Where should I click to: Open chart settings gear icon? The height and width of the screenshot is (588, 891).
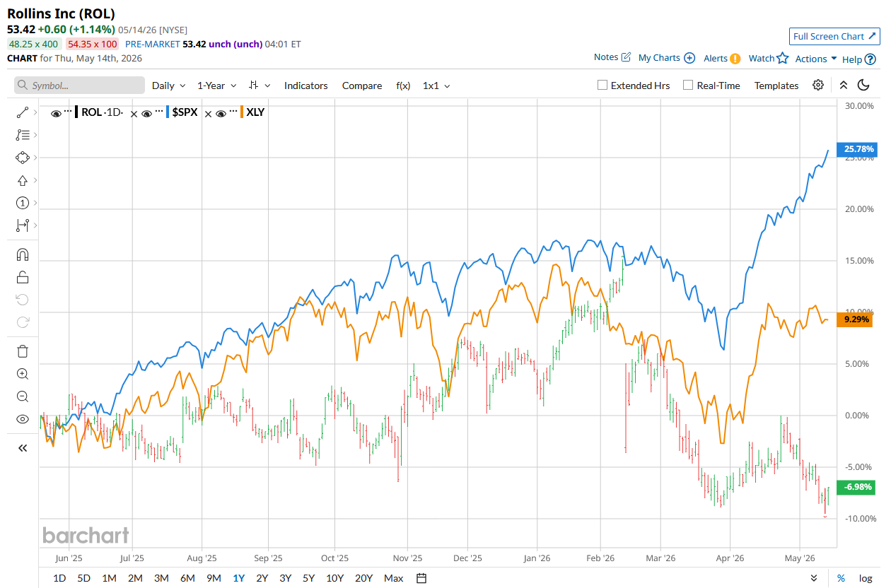[818, 86]
